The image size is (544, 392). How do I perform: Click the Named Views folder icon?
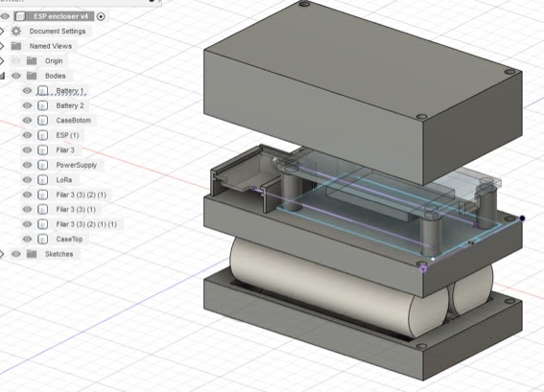[16, 46]
